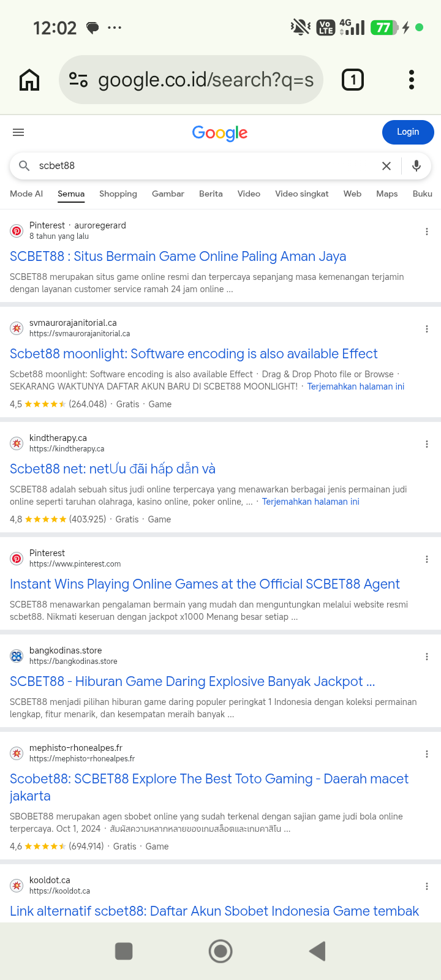The height and width of the screenshot is (980, 441).
Task: Tap the Android back navigation triangle
Action: (317, 951)
